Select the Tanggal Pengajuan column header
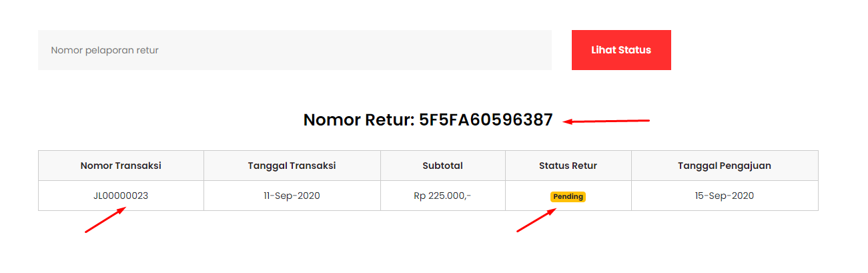 (724, 166)
